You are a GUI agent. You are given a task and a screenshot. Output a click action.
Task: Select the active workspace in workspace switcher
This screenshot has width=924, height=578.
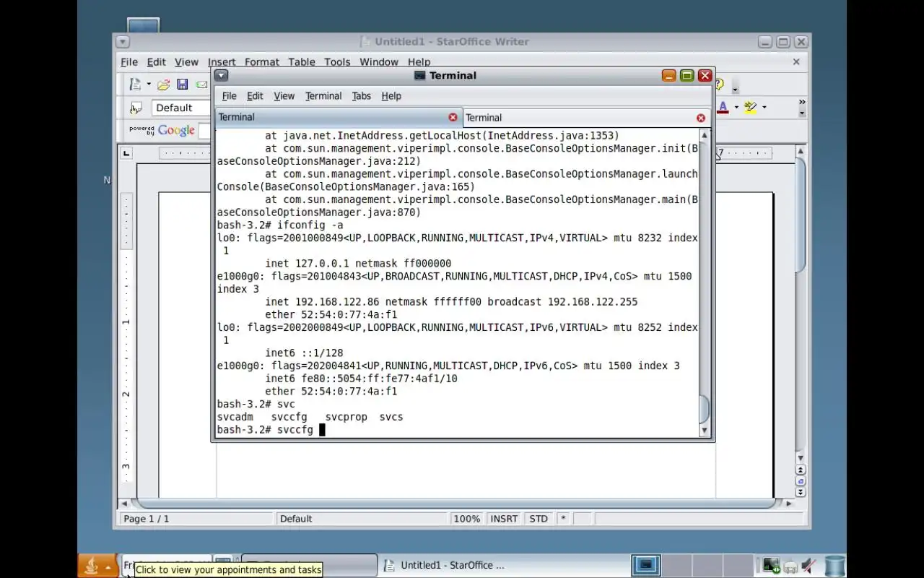click(646, 565)
